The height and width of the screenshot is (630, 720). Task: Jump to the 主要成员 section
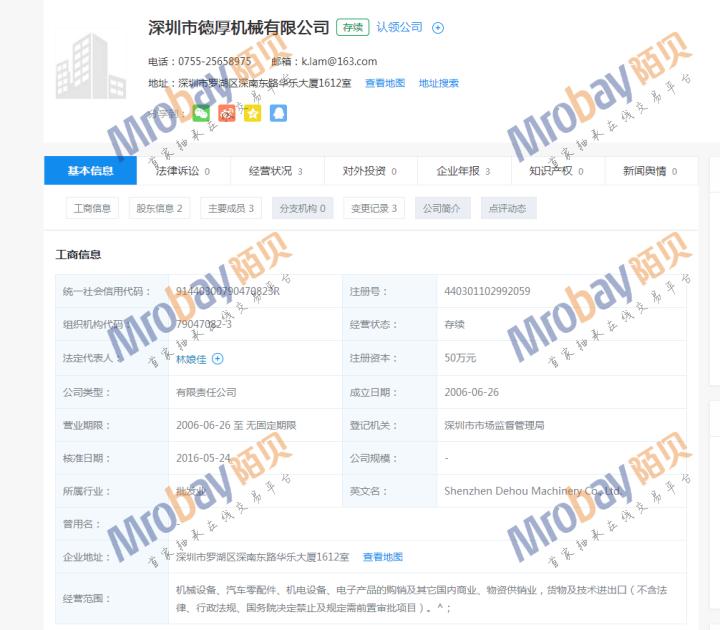[x=230, y=208]
